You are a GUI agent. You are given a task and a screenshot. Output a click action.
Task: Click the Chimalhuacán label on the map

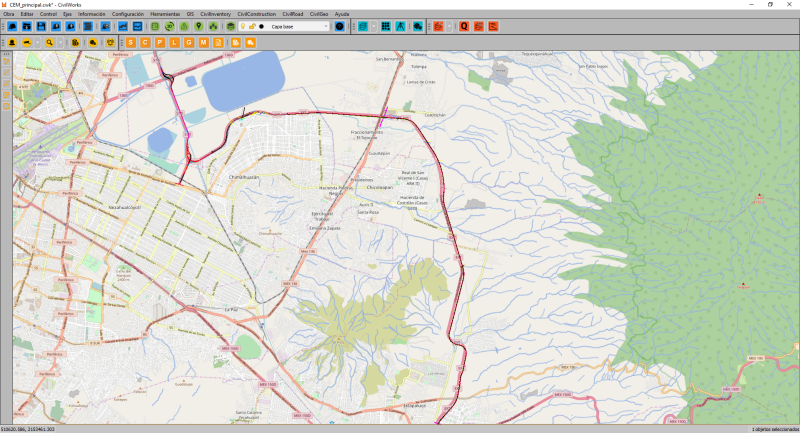(x=244, y=176)
